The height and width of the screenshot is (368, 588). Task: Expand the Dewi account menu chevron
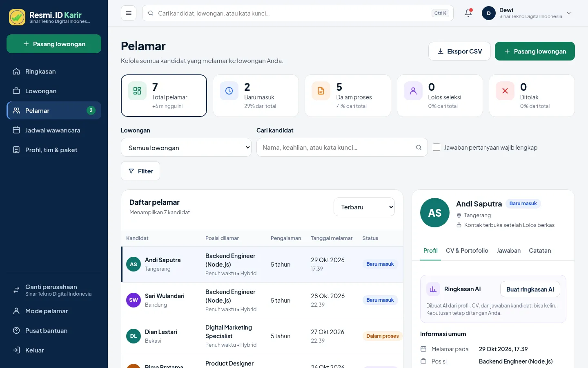569,13
